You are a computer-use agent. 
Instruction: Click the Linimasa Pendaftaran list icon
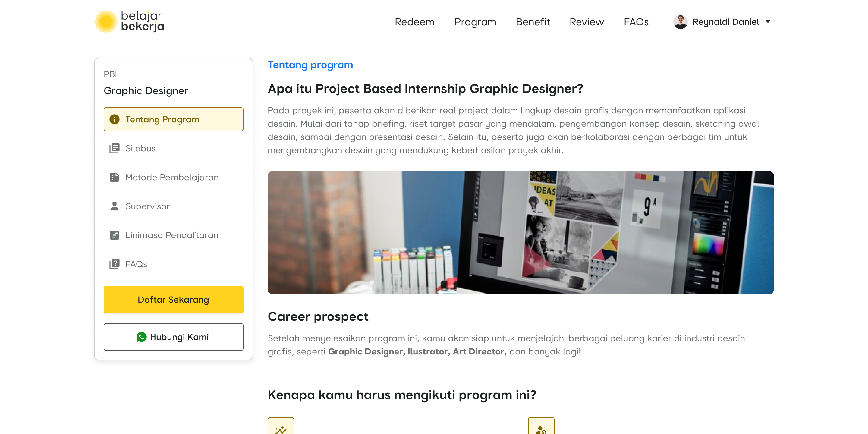pyautogui.click(x=114, y=235)
